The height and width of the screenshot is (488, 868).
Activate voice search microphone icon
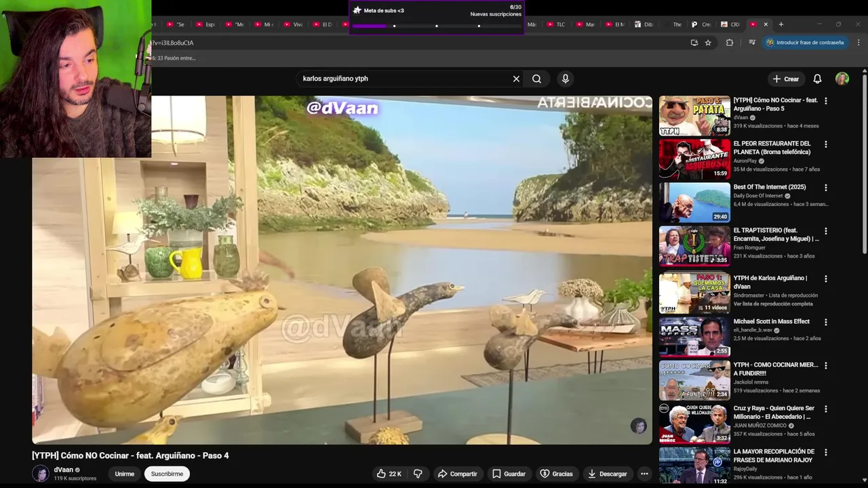566,79
